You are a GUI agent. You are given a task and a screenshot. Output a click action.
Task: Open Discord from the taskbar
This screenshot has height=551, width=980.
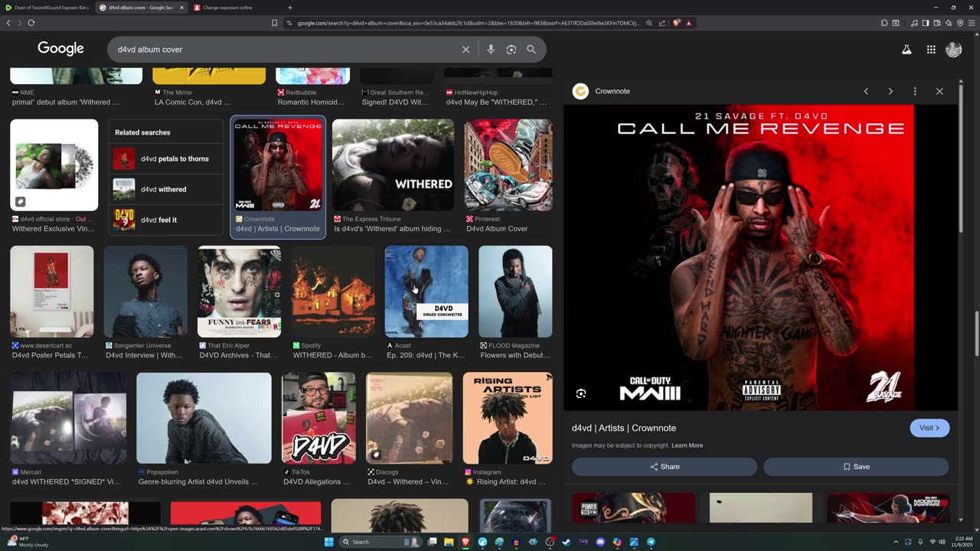(x=600, y=542)
